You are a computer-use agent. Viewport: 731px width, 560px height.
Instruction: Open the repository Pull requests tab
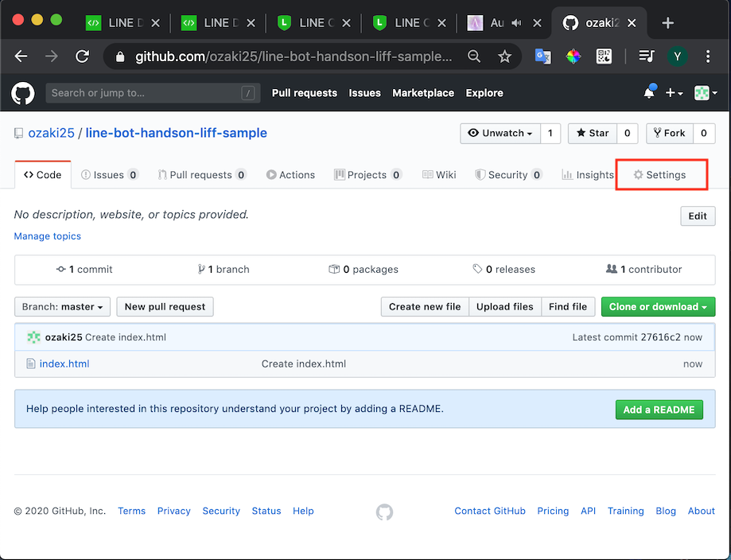tap(202, 175)
